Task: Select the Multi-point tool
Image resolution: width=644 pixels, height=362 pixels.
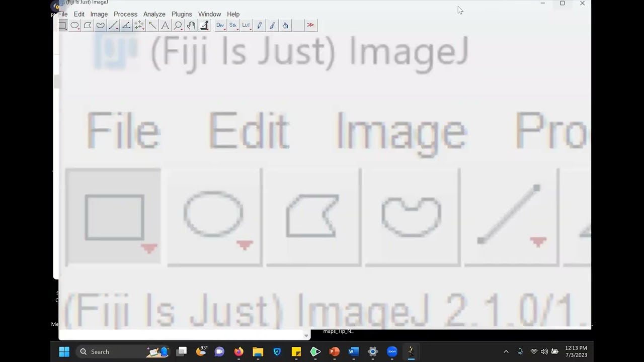Action: (x=139, y=25)
